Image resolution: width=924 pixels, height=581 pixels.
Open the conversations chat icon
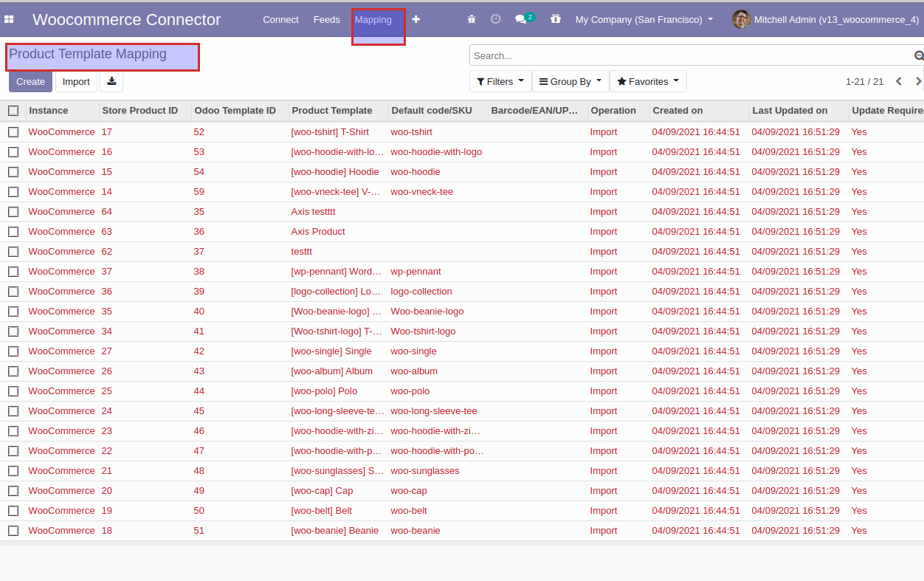521,19
